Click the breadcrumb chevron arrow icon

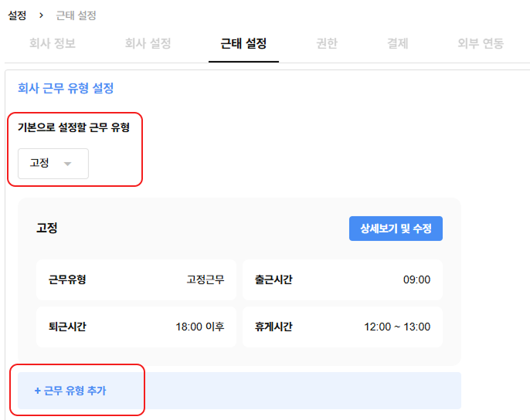[x=41, y=15]
